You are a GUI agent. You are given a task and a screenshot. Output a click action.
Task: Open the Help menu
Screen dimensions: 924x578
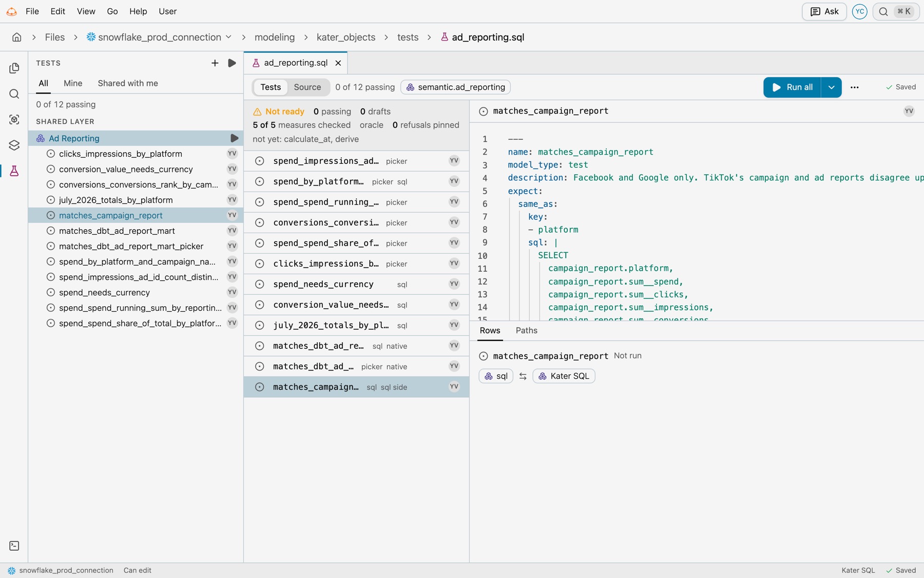[138, 11]
